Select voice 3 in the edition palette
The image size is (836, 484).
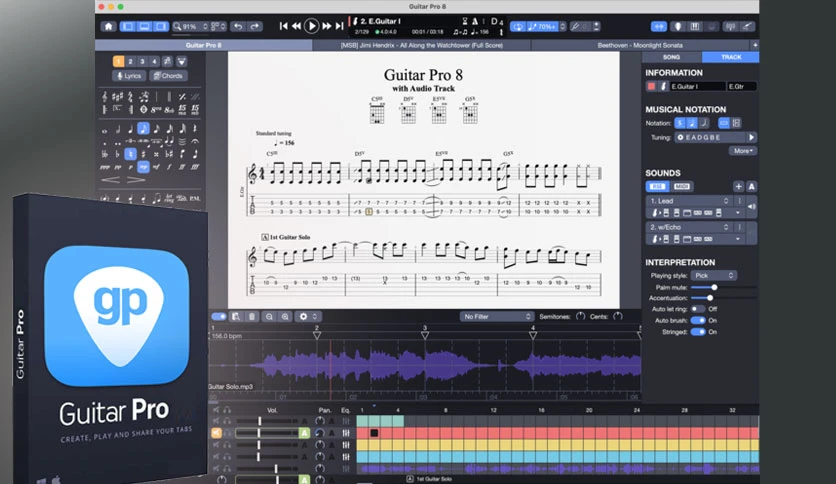point(142,61)
